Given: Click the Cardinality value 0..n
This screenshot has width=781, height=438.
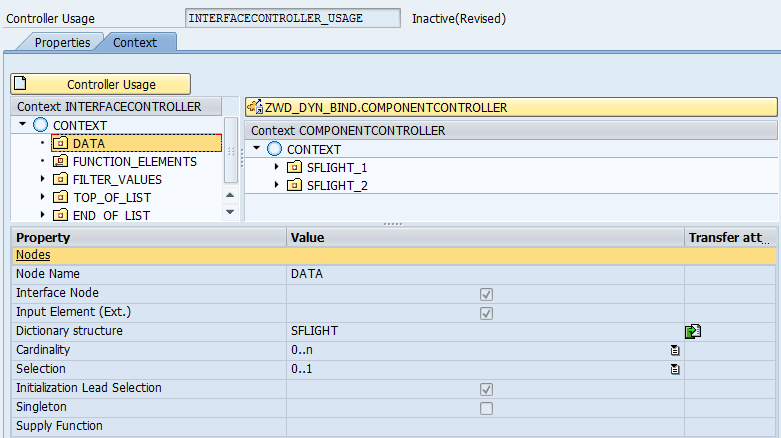Looking at the screenshot, I should (302, 350).
